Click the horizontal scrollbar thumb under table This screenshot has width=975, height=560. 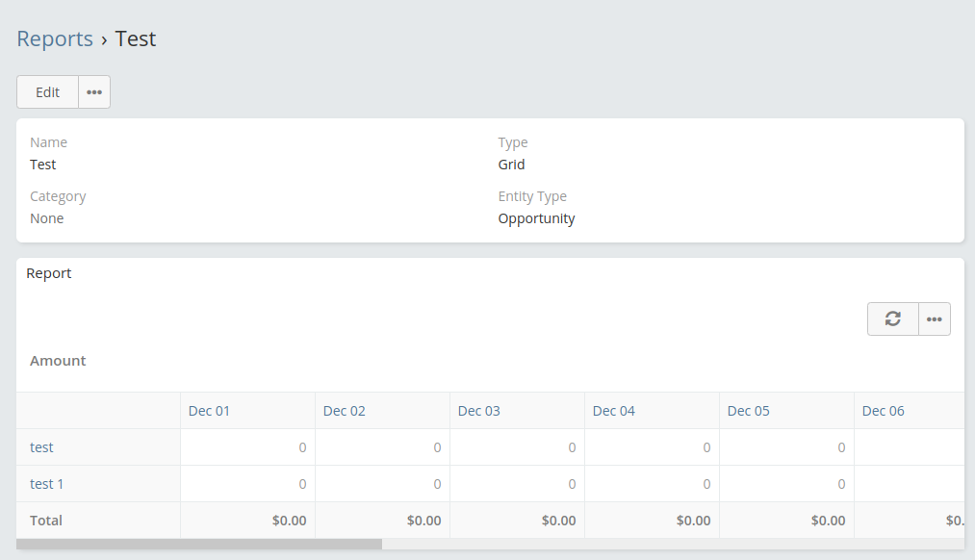(199, 544)
